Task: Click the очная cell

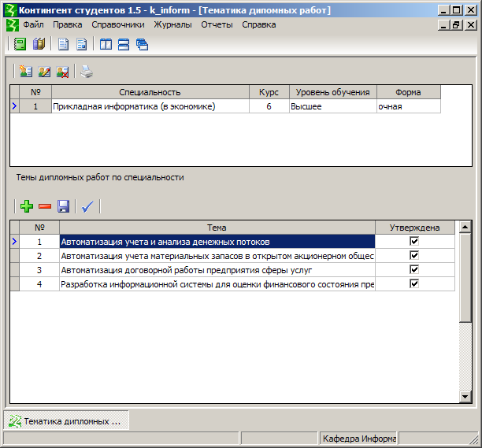Action: coord(409,106)
